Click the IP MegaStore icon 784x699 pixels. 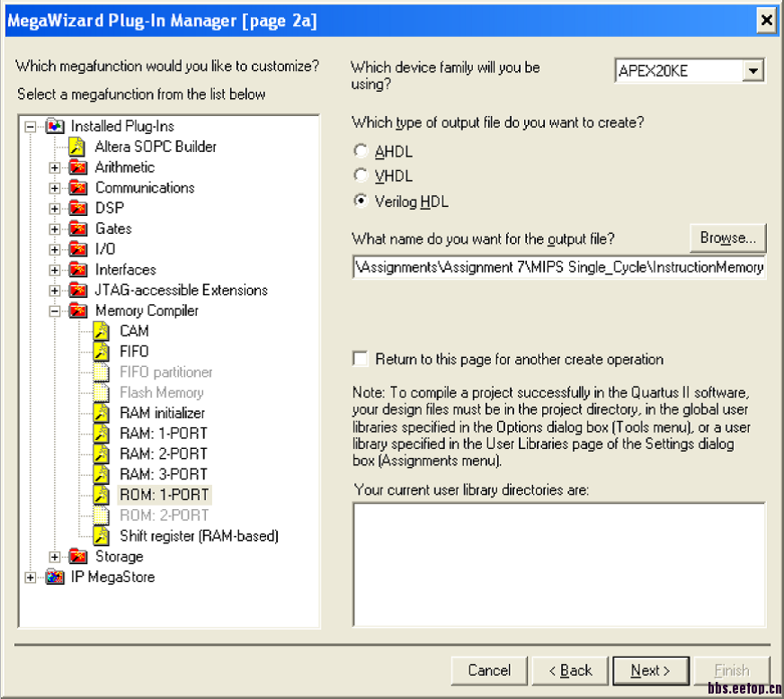pos(55,577)
